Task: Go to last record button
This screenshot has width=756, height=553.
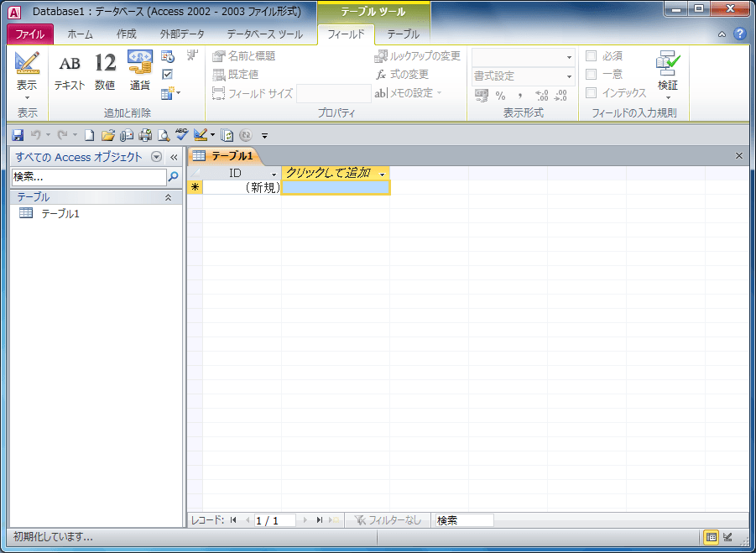Action: coord(319,520)
